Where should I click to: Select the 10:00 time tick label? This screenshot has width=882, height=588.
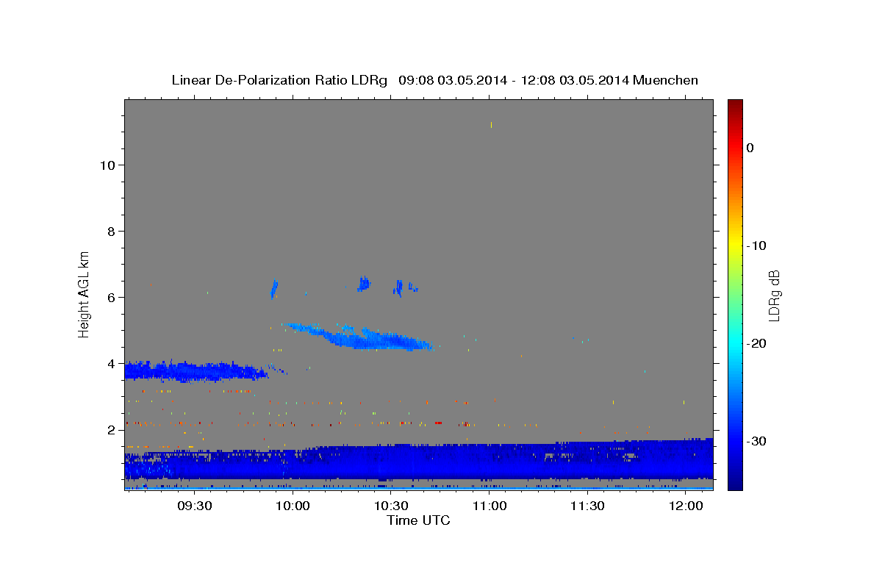click(294, 506)
